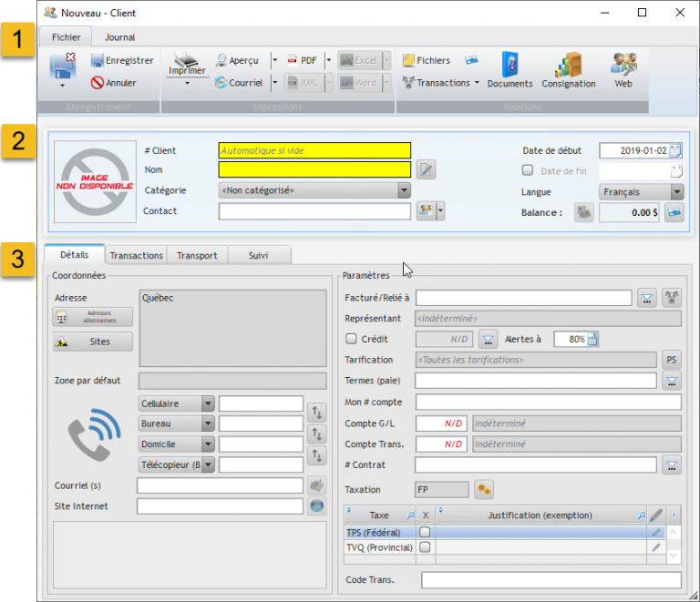Screen dimensions: 700x602
Task: Click the payment card icon next to balance
Action: pos(674,213)
